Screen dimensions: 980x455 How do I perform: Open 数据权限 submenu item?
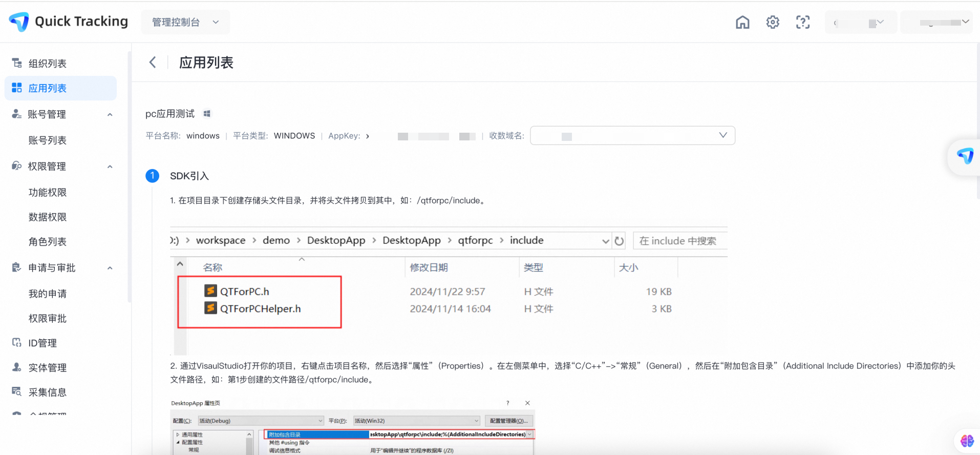click(48, 217)
